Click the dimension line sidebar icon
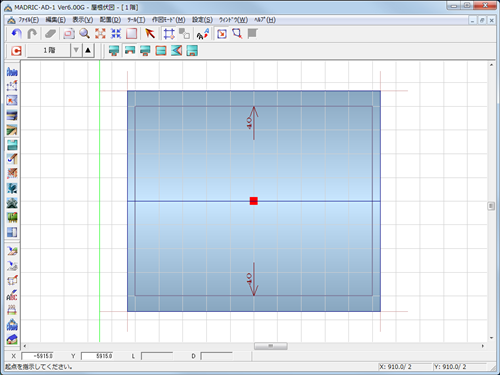The image size is (500, 375). (x=12, y=310)
